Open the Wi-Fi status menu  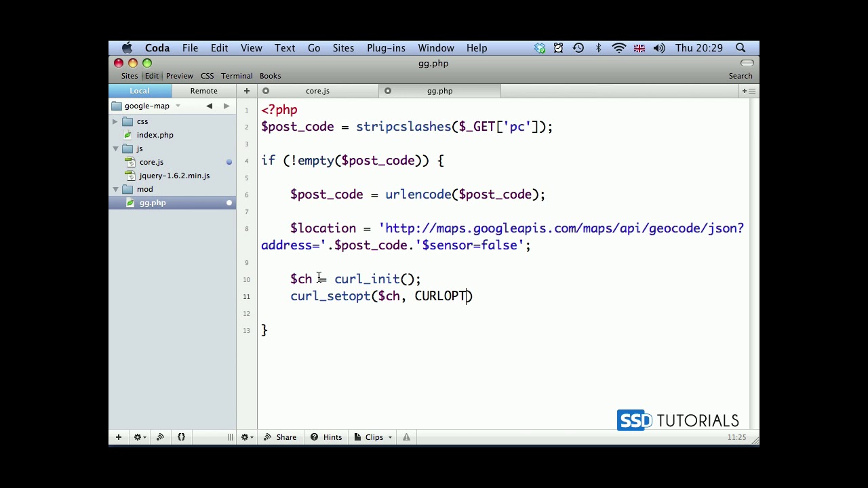pos(618,48)
